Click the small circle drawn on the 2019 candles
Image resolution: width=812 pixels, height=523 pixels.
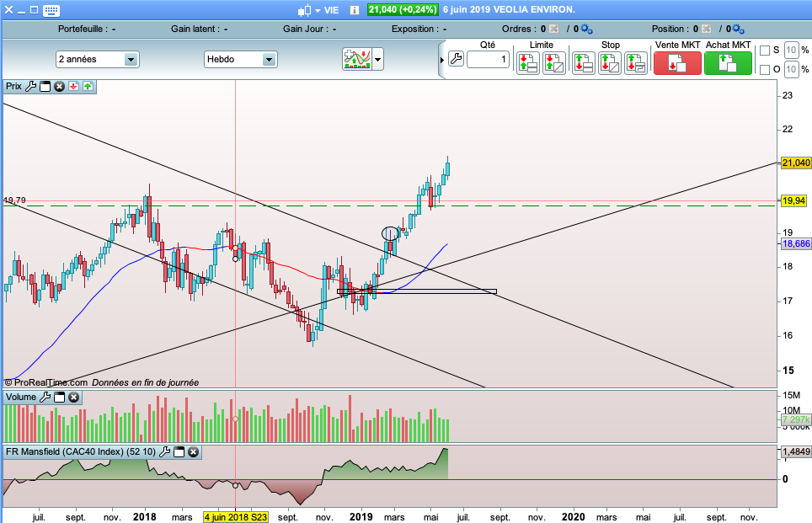(391, 233)
